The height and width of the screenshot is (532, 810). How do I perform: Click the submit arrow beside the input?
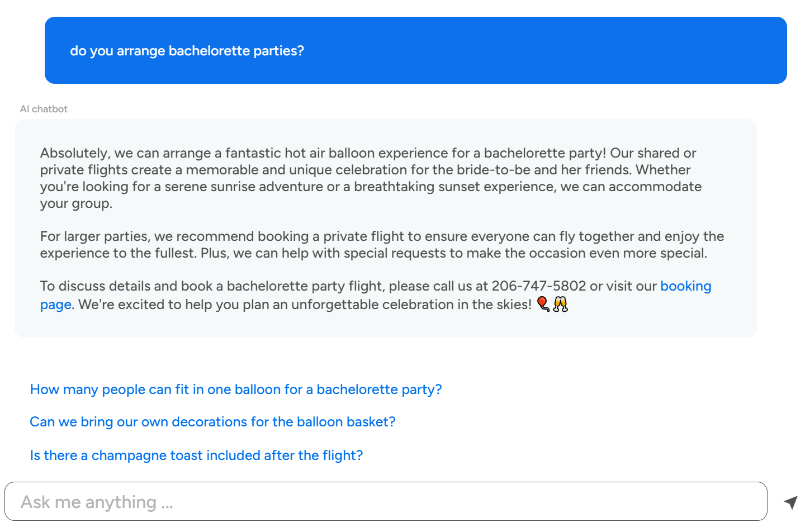790,501
